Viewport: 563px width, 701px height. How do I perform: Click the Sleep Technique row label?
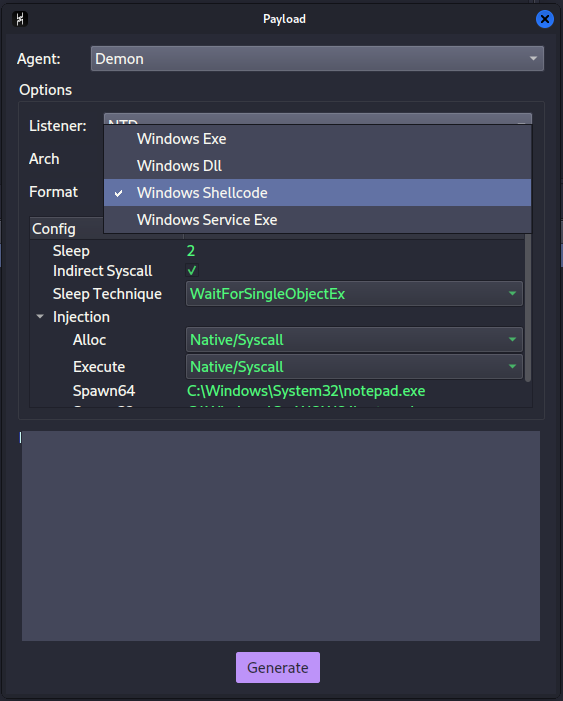107,294
